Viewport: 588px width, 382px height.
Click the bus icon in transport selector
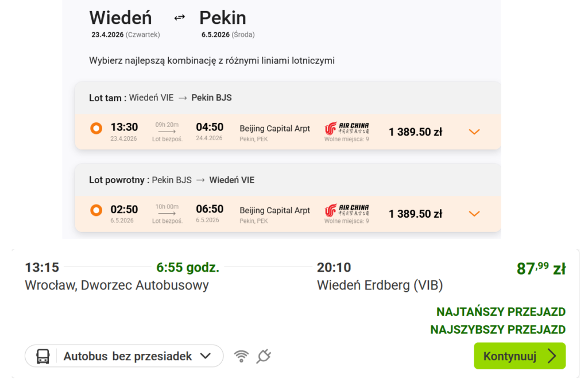click(42, 356)
